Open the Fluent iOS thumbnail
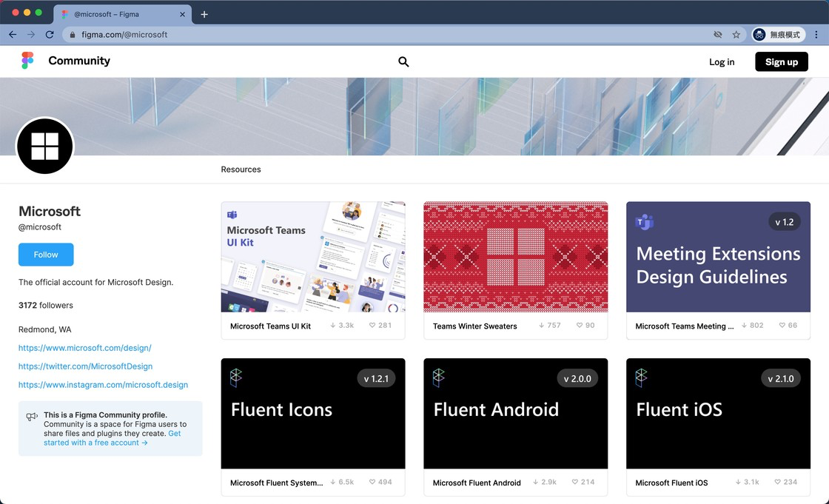This screenshot has width=829, height=504. (x=718, y=414)
